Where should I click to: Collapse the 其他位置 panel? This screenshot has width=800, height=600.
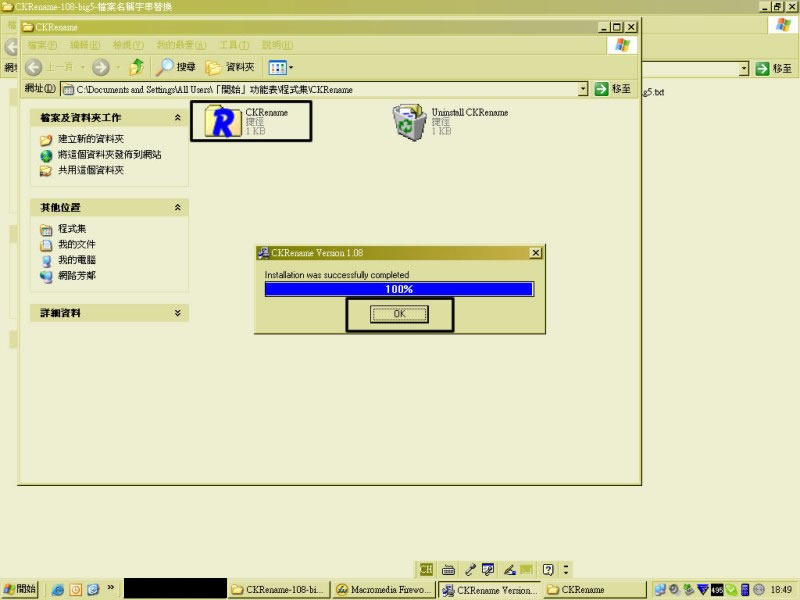pyautogui.click(x=178, y=207)
